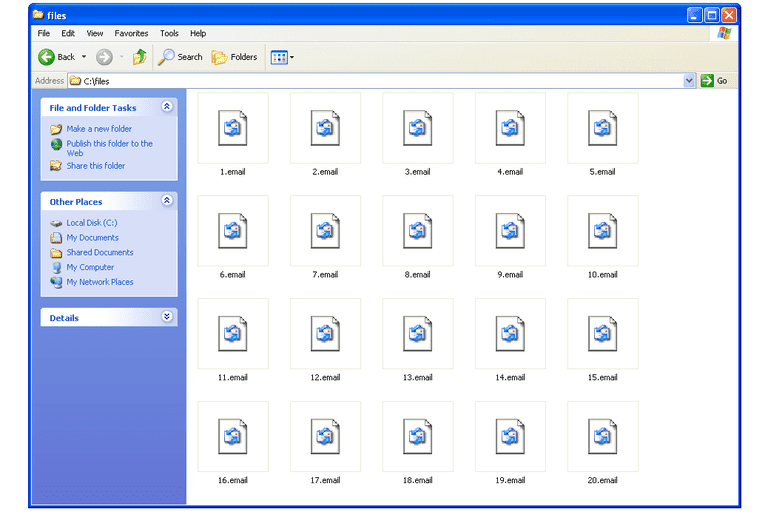Select the 20.email file icon

pyautogui.click(x=602, y=437)
